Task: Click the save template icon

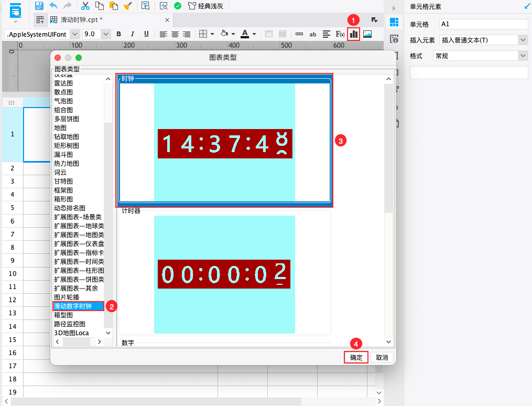Action: coord(39,6)
